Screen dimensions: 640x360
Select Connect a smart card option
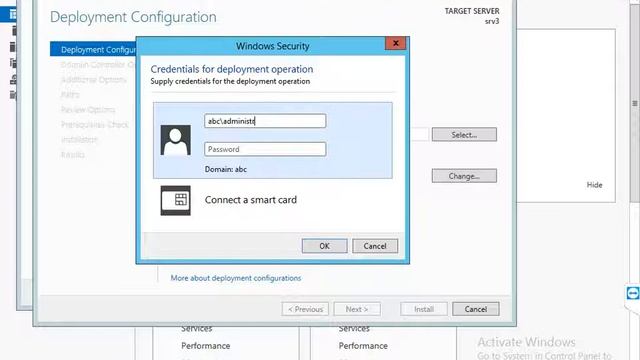point(251,200)
